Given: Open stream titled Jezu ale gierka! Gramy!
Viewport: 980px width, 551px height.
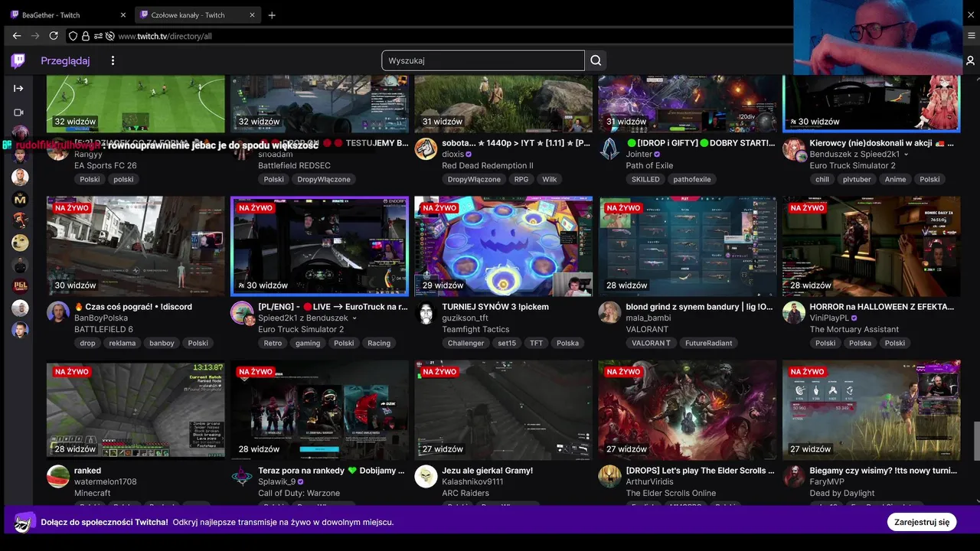Looking at the screenshot, I should click(x=488, y=471).
